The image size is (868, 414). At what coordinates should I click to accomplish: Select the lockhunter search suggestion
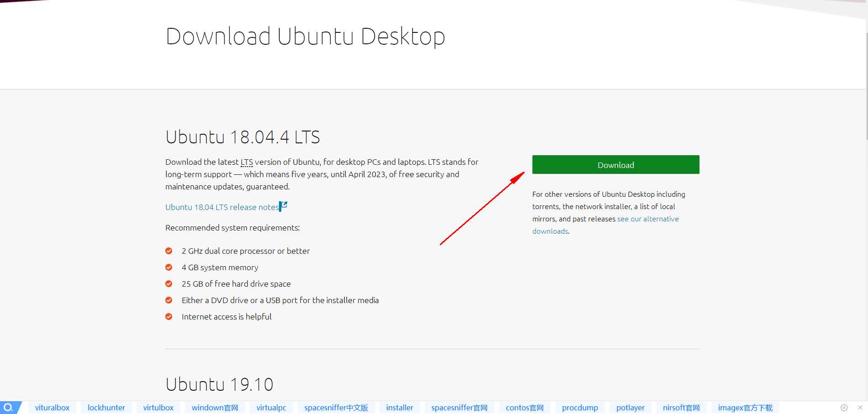point(106,408)
